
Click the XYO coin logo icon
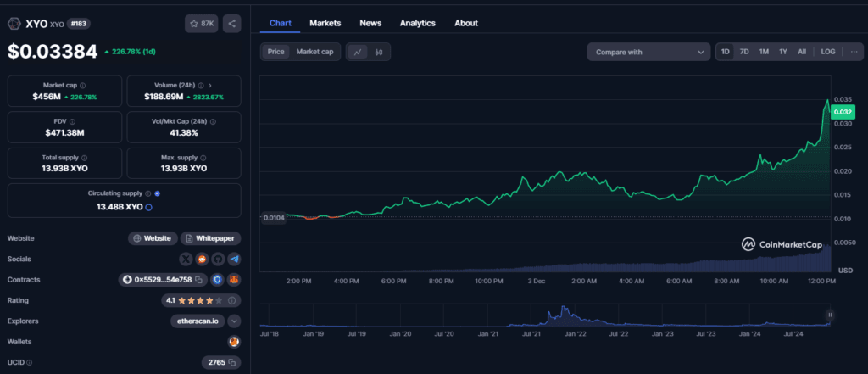click(14, 24)
